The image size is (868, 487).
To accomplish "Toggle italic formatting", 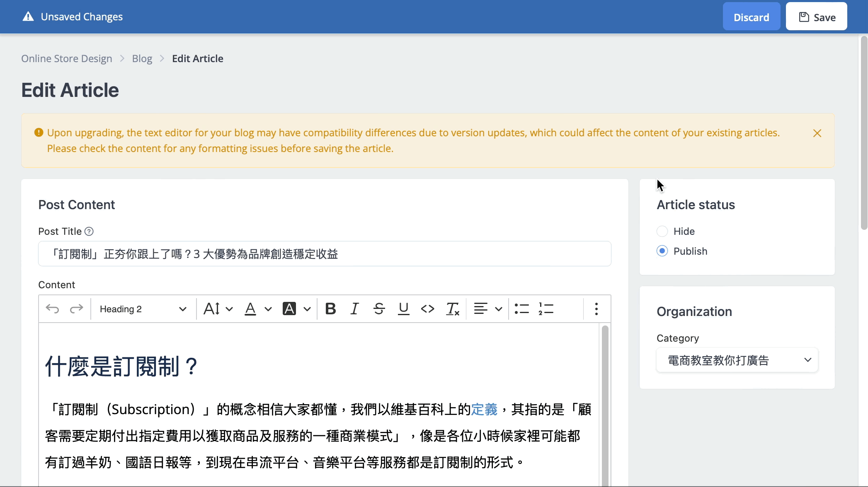I will [354, 309].
